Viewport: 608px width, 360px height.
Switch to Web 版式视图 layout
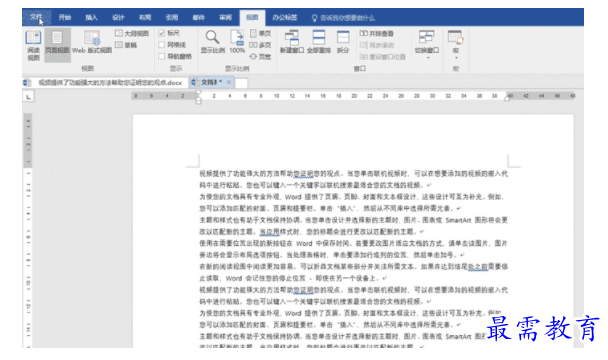tap(92, 43)
